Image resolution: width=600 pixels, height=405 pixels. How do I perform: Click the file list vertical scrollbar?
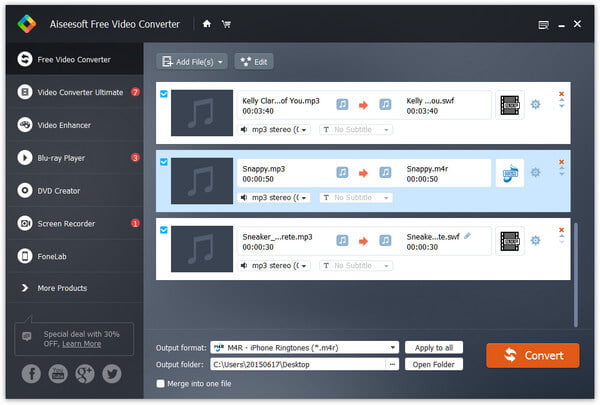click(576, 274)
